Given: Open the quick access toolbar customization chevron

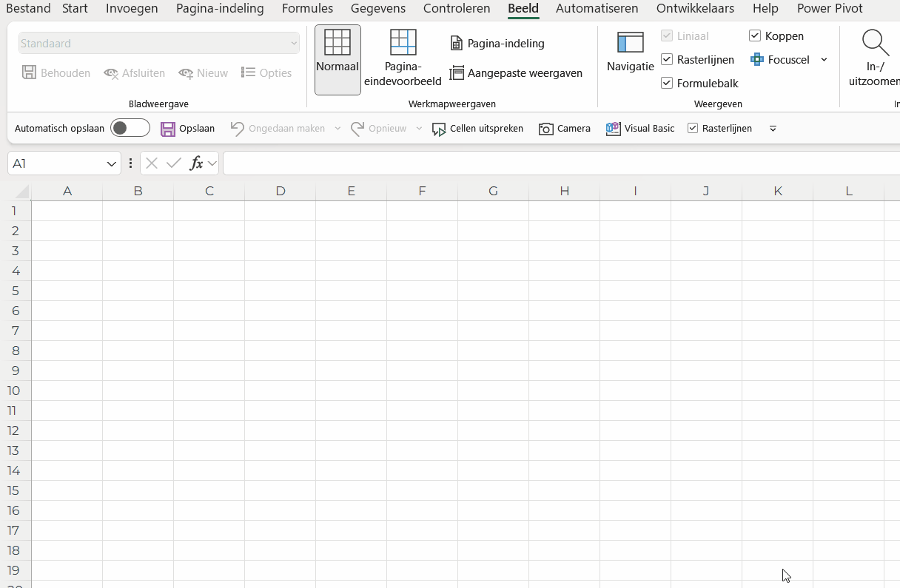Looking at the screenshot, I should [773, 128].
